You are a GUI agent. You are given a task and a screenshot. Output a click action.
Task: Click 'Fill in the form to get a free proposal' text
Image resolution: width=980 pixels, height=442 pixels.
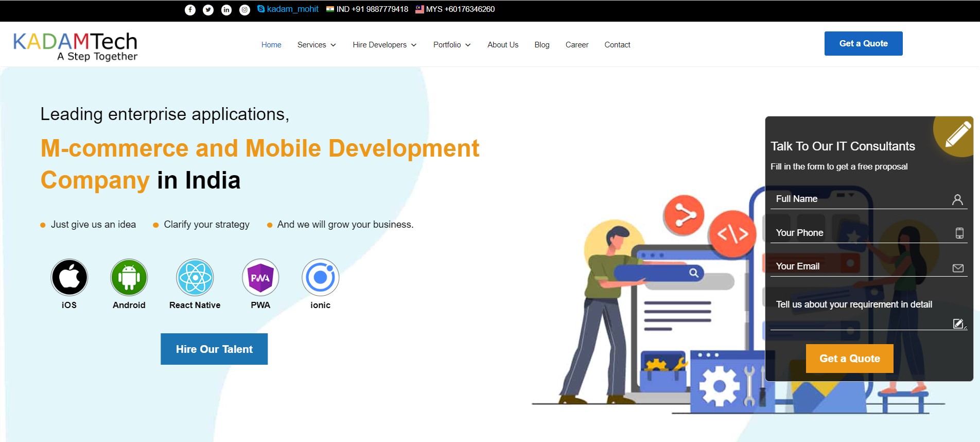point(839,166)
